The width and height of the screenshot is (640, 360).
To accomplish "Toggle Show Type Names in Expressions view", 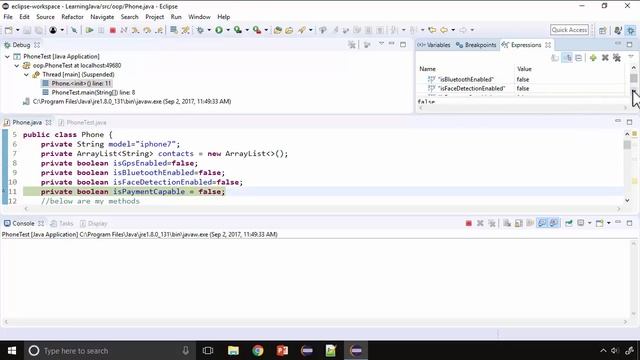I will tap(555, 58).
